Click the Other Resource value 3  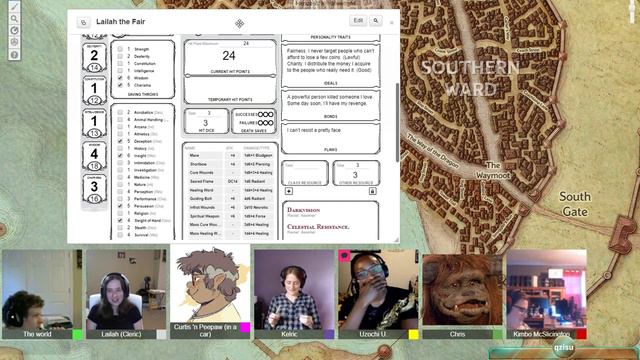[x=355, y=175]
